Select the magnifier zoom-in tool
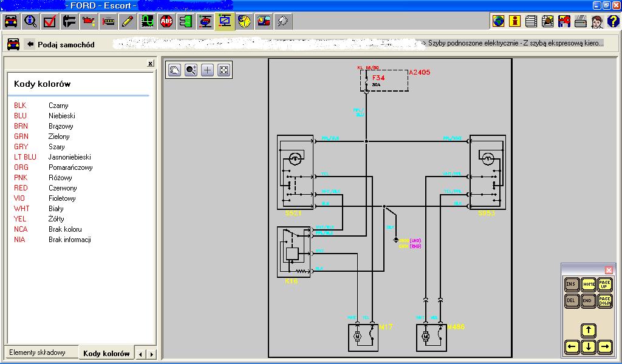This screenshot has width=622, height=364. coord(191,70)
